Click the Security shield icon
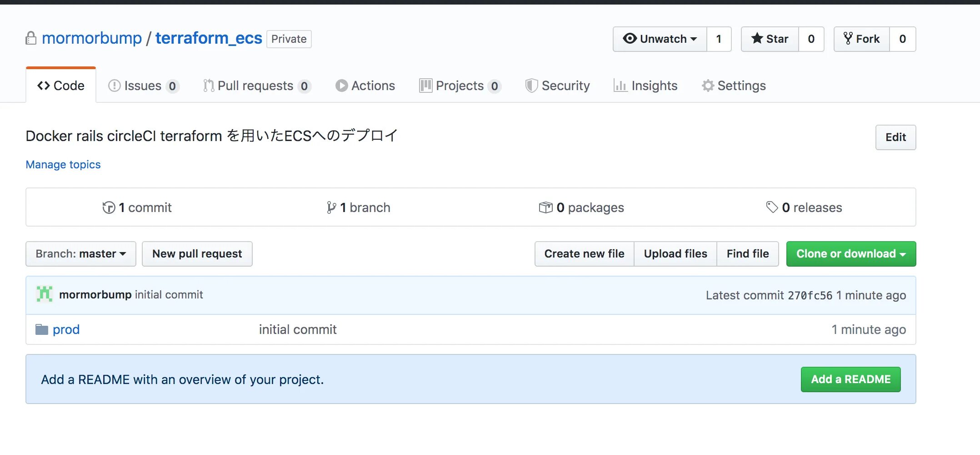The width and height of the screenshot is (980, 455). [x=531, y=86]
